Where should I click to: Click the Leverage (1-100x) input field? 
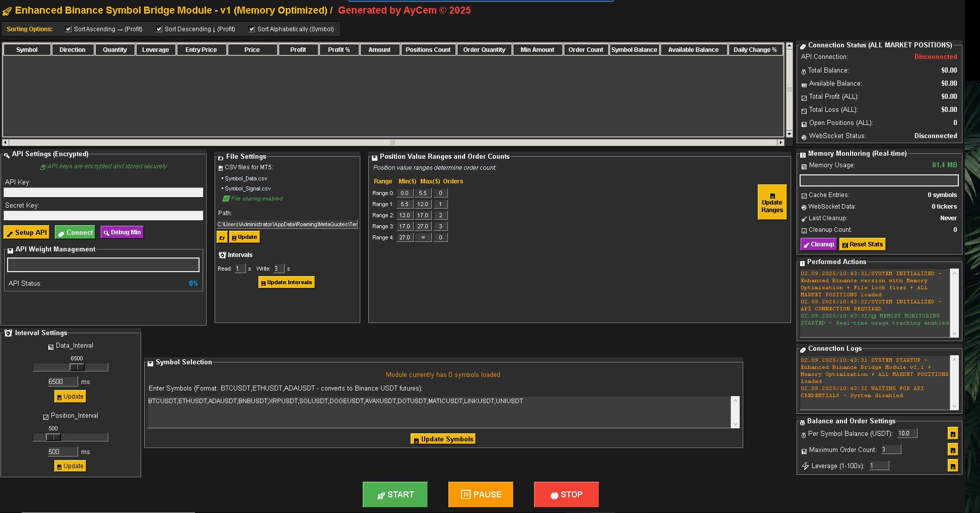[879, 466]
